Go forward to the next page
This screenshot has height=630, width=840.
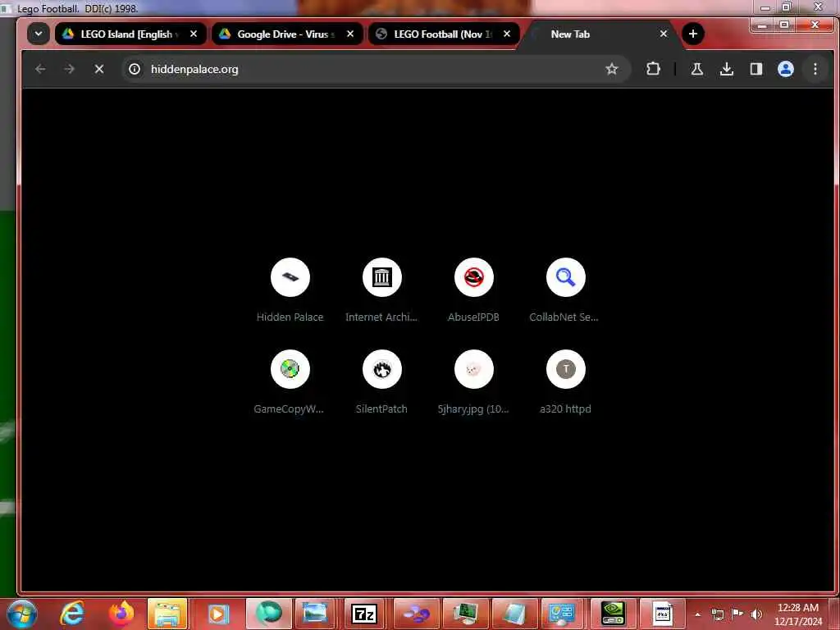pyautogui.click(x=69, y=69)
